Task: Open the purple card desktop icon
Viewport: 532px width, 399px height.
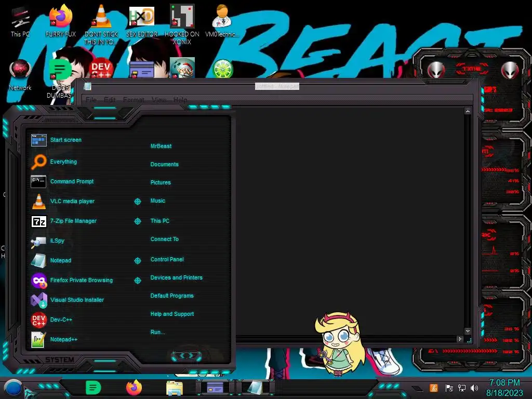Action: (142, 70)
